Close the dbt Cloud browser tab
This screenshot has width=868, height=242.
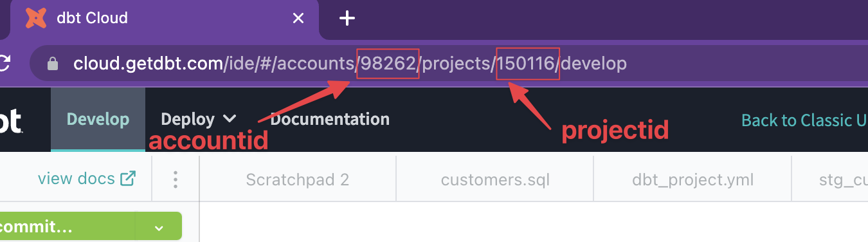tap(298, 19)
